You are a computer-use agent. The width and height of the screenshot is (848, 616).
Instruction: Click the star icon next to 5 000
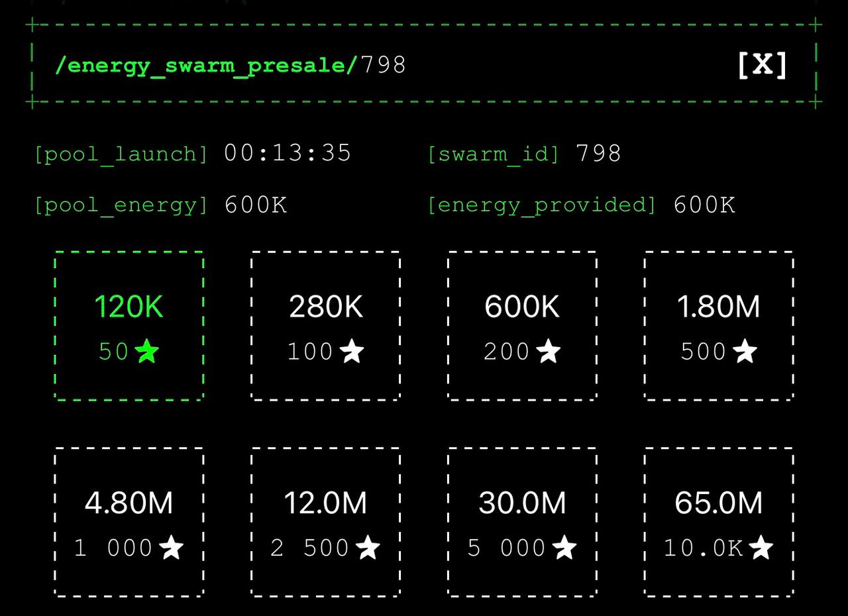coord(564,548)
